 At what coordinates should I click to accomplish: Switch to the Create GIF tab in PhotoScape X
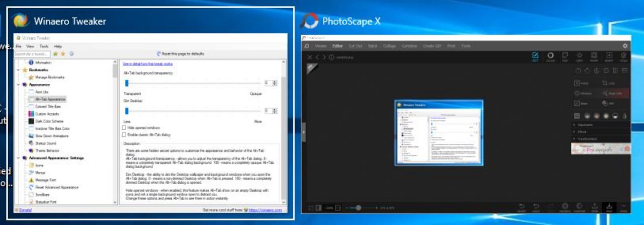pyautogui.click(x=431, y=46)
